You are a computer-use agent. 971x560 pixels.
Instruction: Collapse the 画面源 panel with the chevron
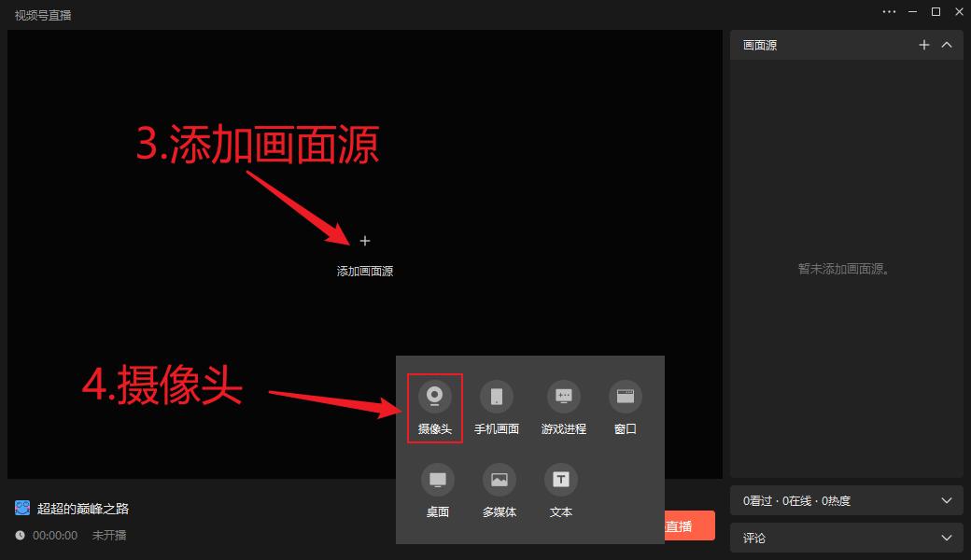point(947,44)
